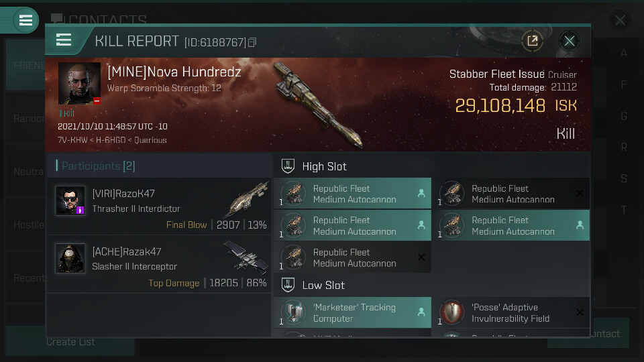Close the Kill Report window
This screenshot has height=362, width=644.
pyautogui.click(x=570, y=41)
